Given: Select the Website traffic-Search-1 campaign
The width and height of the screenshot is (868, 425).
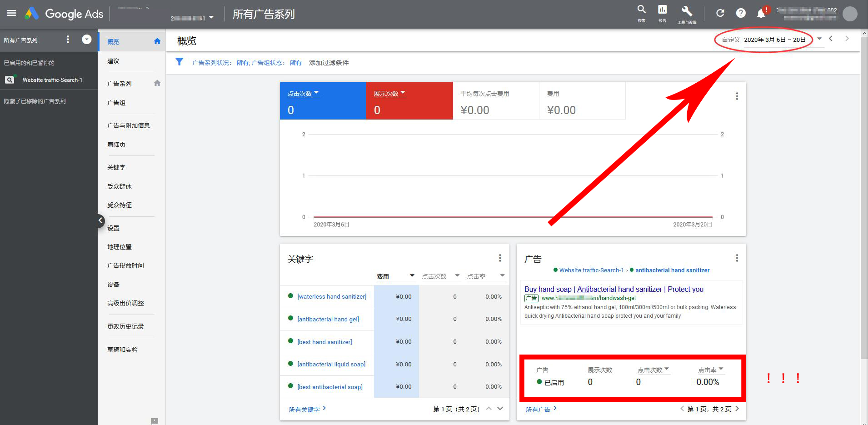Looking at the screenshot, I should [x=52, y=80].
